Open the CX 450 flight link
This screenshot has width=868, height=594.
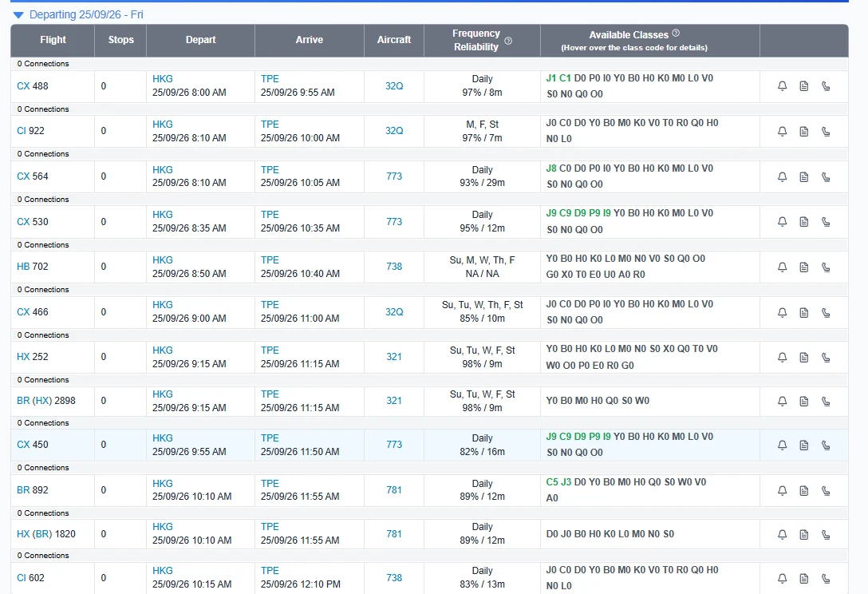(x=33, y=445)
